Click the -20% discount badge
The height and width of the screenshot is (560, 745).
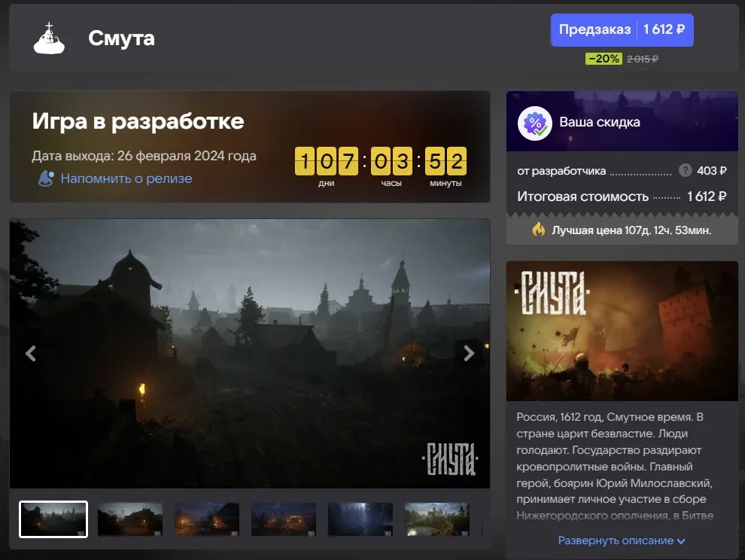tap(604, 59)
